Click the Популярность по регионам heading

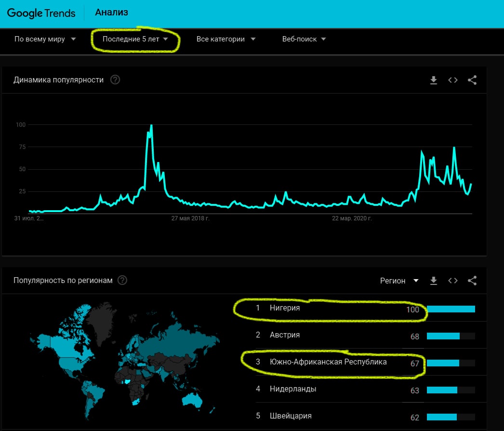tap(63, 280)
